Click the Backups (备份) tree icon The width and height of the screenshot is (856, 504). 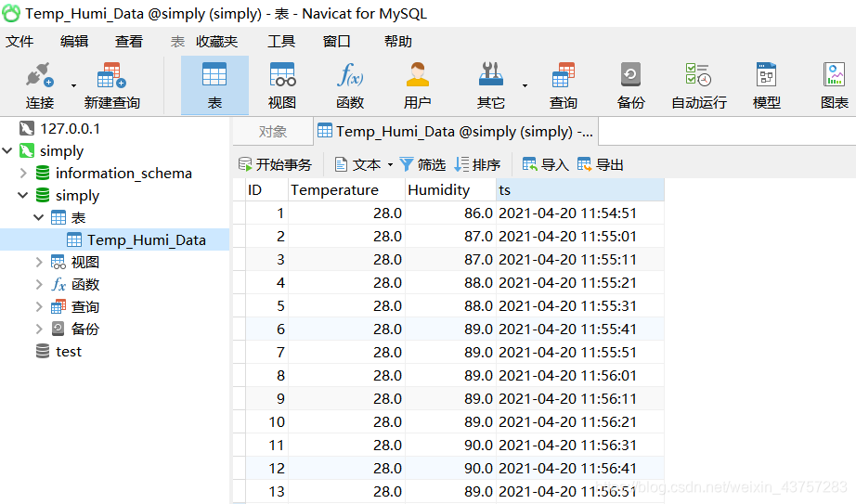(x=58, y=330)
